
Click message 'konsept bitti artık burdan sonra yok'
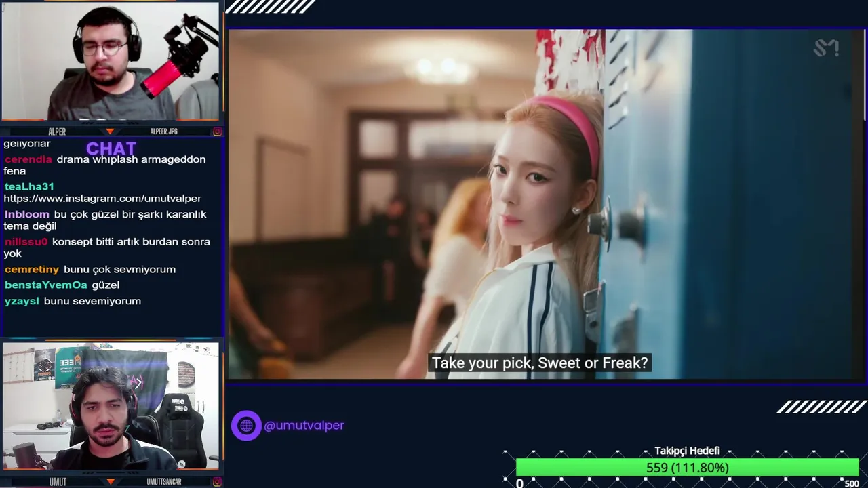tap(107, 247)
